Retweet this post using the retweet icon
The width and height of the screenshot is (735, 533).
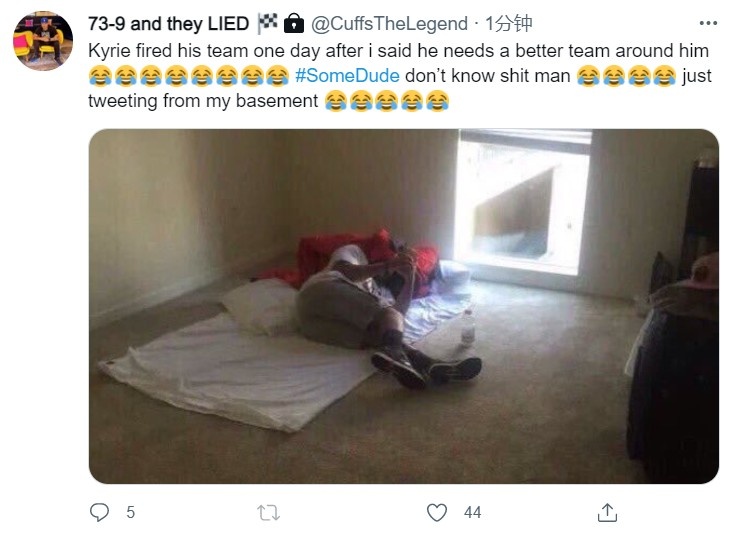point(269,512)
